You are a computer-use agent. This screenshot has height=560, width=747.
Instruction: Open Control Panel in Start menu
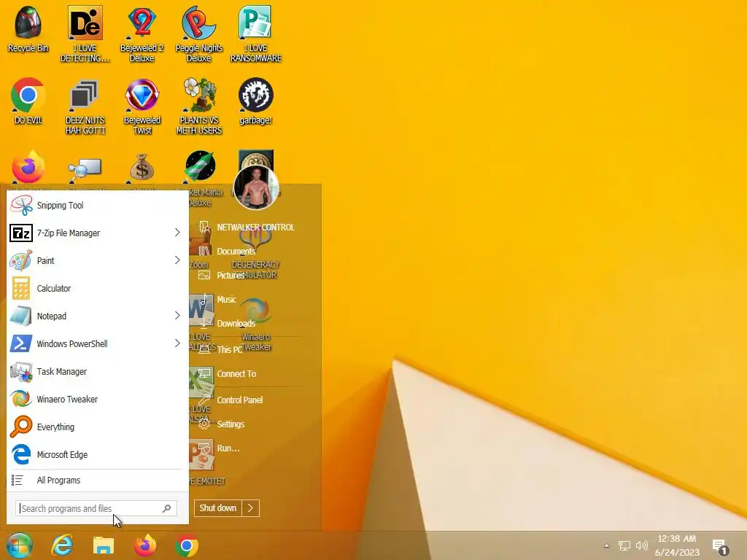tap(231, 400)
